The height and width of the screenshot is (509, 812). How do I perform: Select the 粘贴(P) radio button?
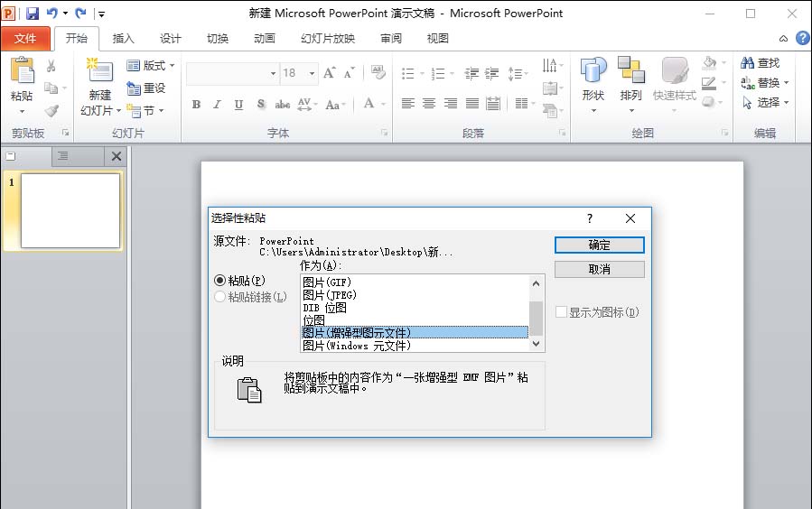(x=219, y=281)
